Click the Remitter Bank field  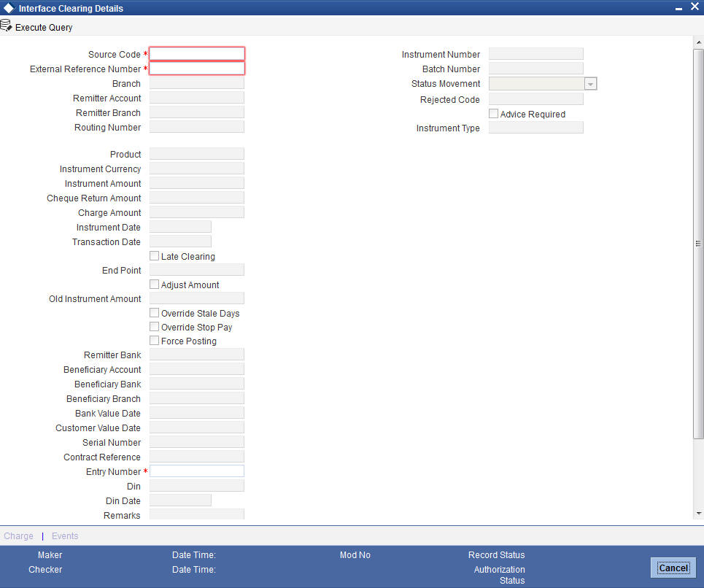point(197,354)
